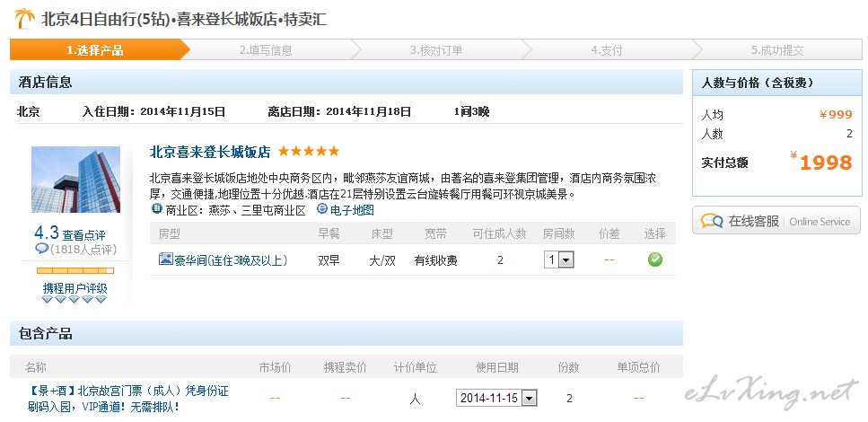Click the 商业区 location icon
The width and height of the screenshot is (868, 422).
(x=157, y=209)
